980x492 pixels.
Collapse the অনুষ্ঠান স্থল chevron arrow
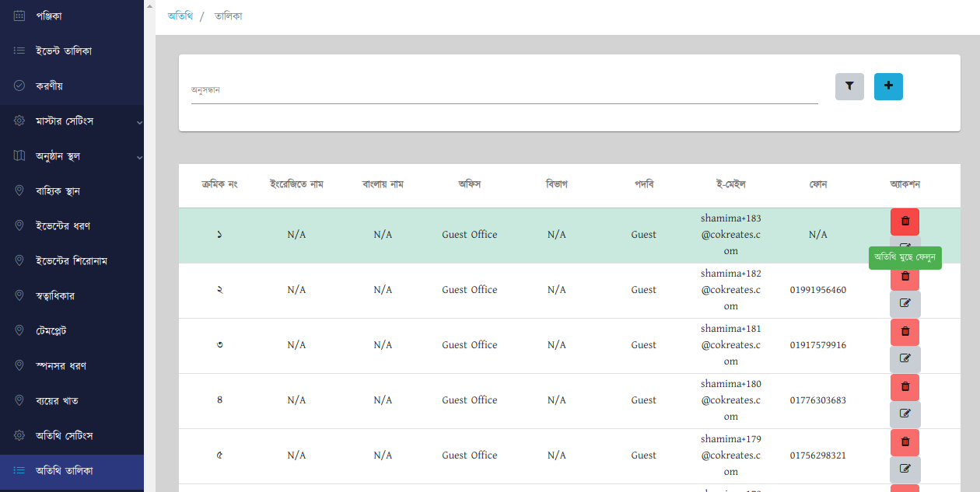point(139,157)
